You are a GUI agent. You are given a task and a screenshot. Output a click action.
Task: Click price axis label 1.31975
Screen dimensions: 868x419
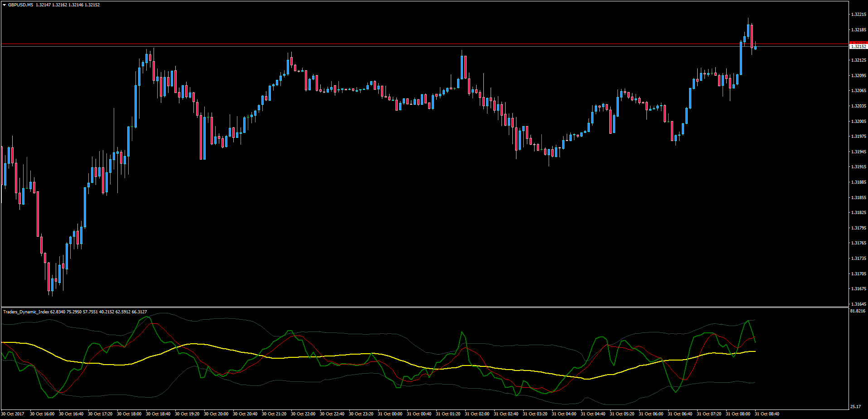pyautogui.click(x=858, y=136)
